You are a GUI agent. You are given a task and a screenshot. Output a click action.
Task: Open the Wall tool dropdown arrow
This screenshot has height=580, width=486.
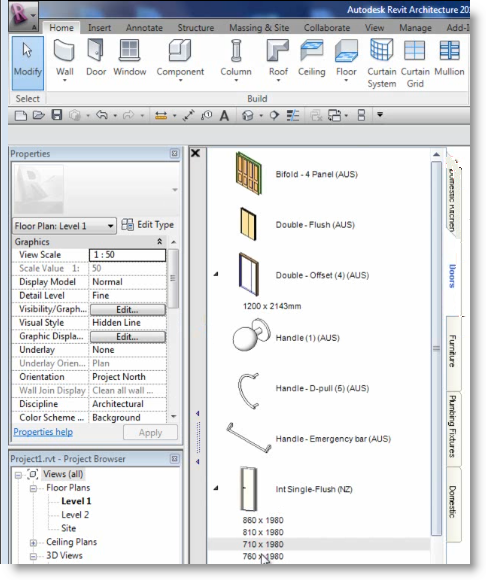tap(64, 80)
